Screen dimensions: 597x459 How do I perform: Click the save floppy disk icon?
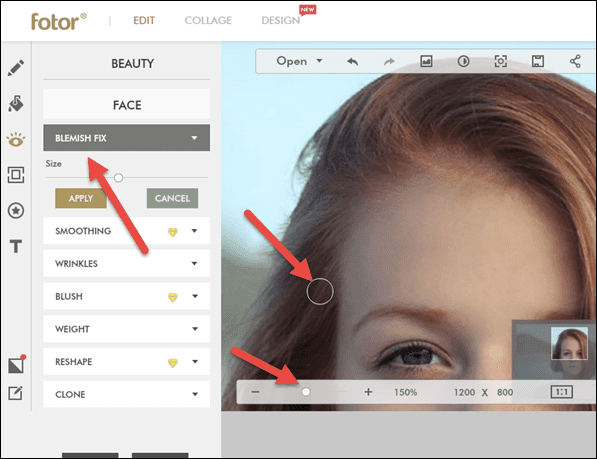(x=538, y=61)
